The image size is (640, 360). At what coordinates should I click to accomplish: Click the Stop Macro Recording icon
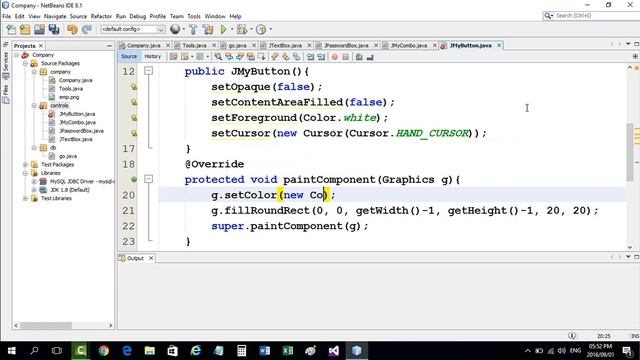tap(346, 57)
